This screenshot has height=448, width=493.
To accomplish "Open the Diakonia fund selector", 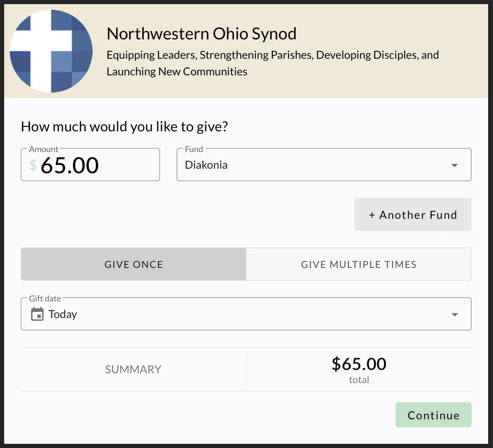I will tap(324, 165).
